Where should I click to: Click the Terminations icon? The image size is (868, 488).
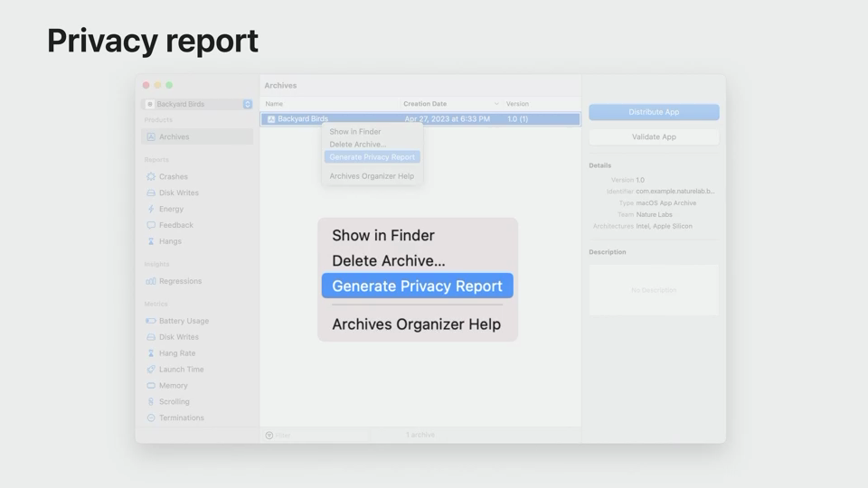tap(151, 418)
